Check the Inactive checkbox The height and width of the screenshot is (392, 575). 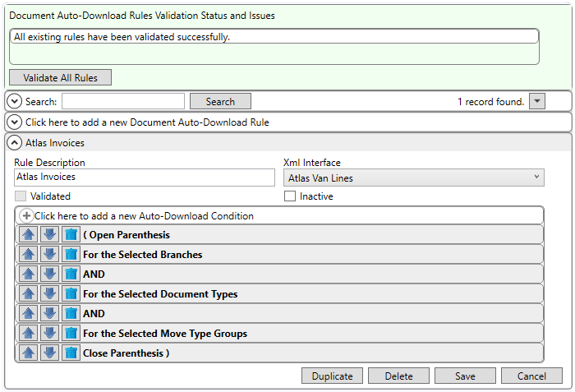point(290,196)
